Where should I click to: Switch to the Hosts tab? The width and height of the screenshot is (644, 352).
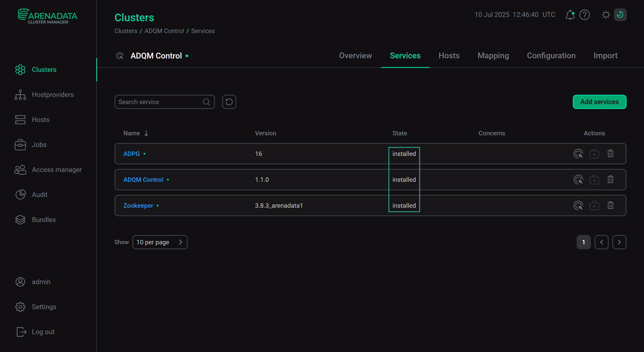[x=449, y=56]
